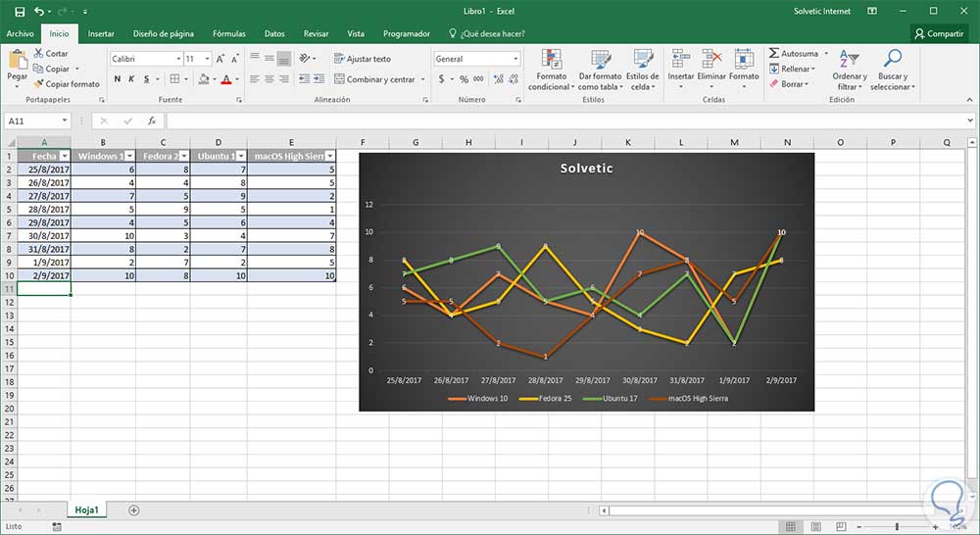Click the Undo arrow icon
This screenshot has height=535, width=980.
point(39,11)
